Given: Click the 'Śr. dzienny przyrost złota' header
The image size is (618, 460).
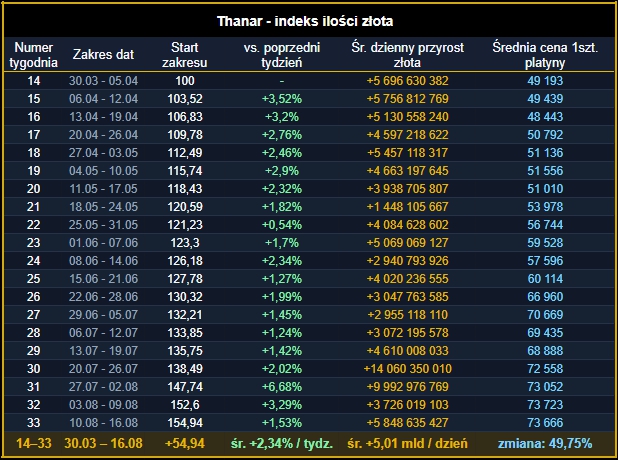Looking at the screenshot, I should [408, 55].
